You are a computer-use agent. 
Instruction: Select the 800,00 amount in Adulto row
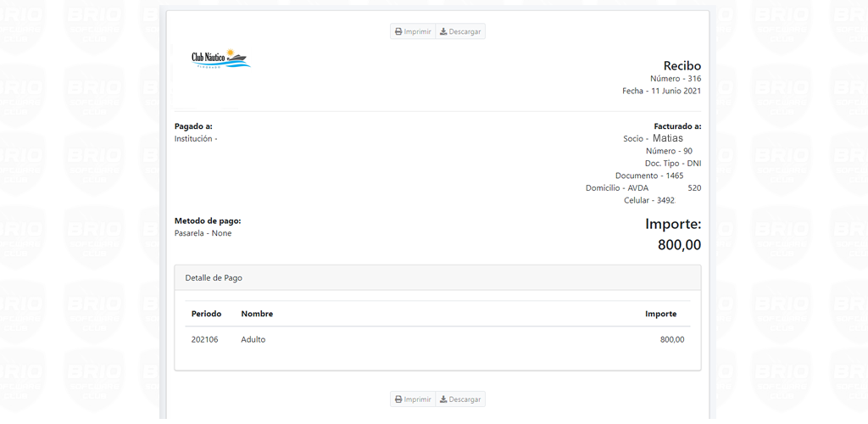(x=672, y=340)
